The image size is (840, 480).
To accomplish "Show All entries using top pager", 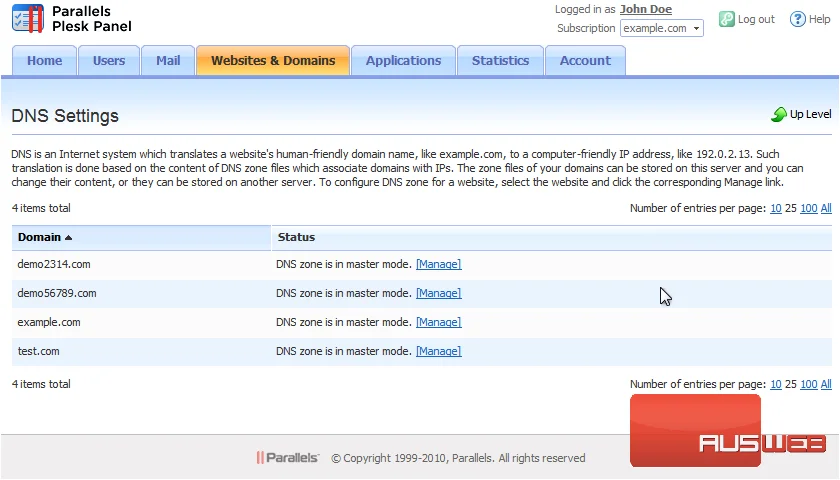I will pyautogui.click(x=826, y=208).
